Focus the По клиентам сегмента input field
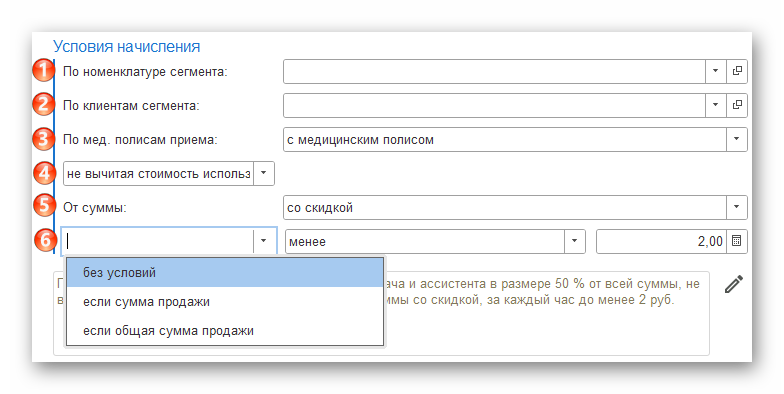 (494, 106)
